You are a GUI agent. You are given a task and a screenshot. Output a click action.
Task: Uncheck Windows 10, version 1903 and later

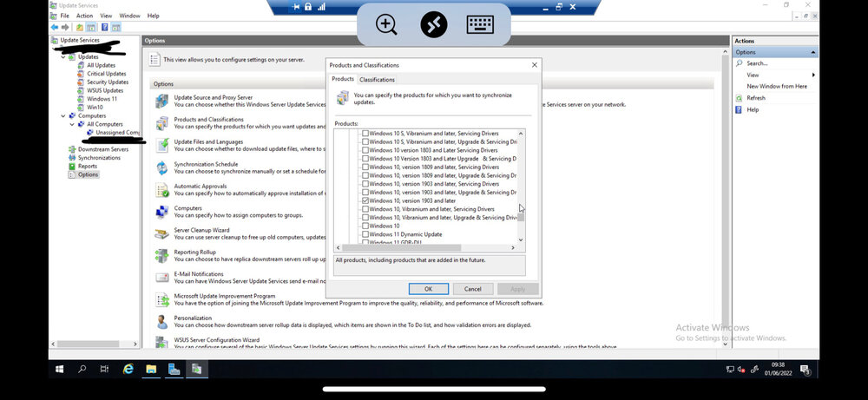365,200
